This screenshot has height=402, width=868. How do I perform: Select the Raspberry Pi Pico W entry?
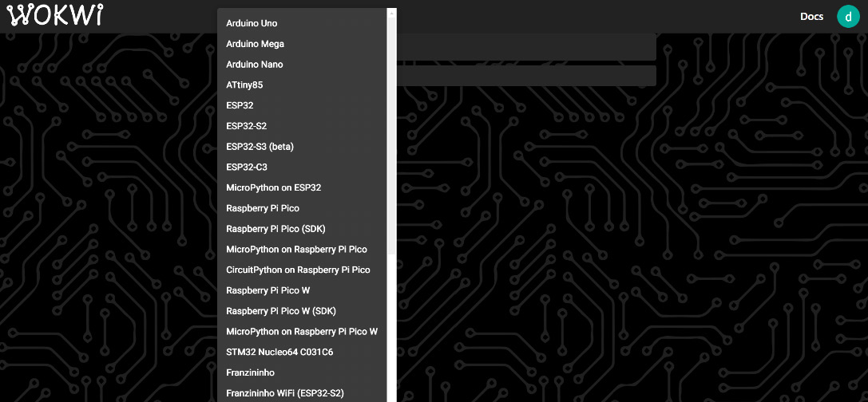point(303,290)
